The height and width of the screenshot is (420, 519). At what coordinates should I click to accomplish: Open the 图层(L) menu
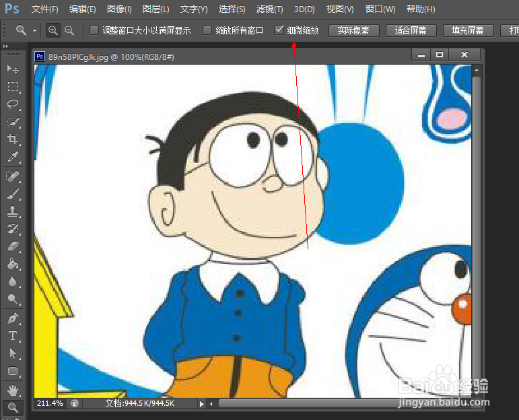coord(156,9)
